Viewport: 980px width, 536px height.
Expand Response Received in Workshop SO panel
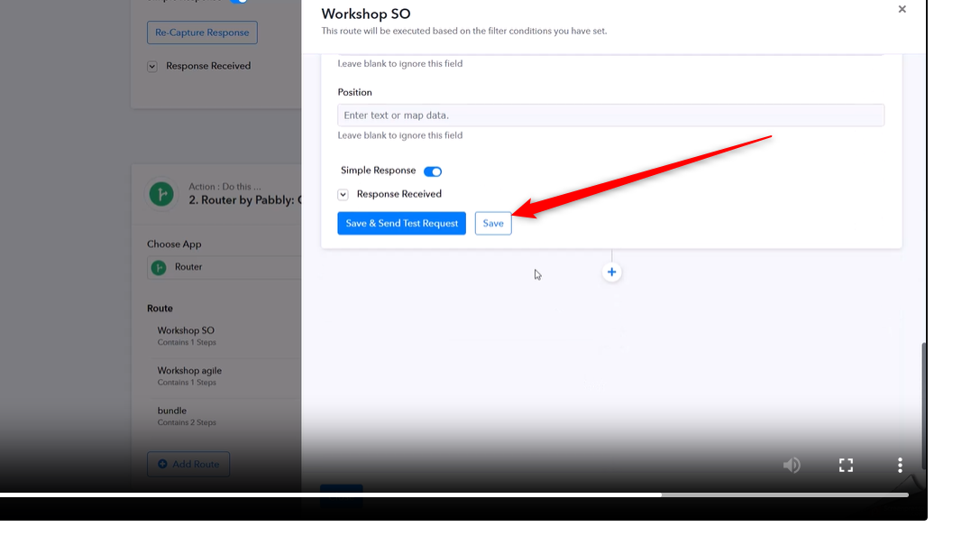(x=343, y=195)
